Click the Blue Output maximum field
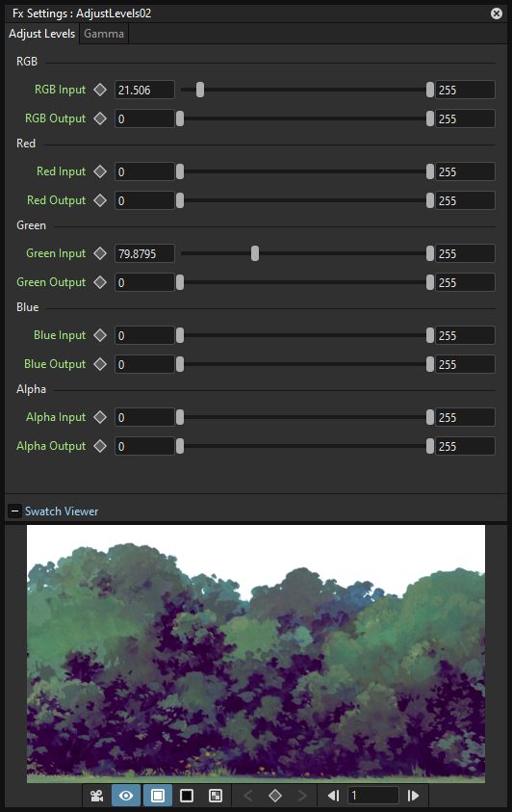This screenshot has height=812, width=512. point(465,364)
